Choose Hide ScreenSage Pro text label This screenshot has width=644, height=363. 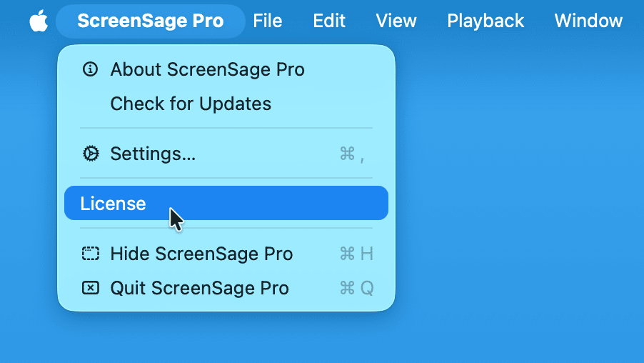201,254
